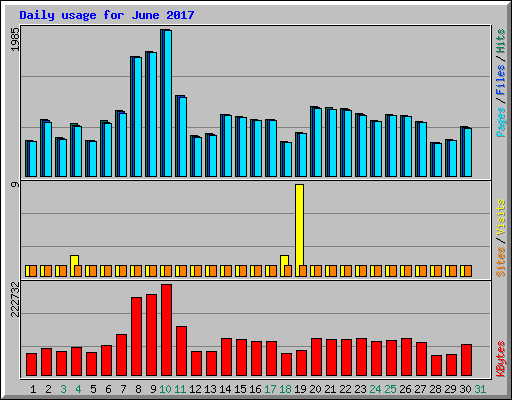Click the red KBytes bar for day 28
The image size is (512, 400).
tap(436, 366)
